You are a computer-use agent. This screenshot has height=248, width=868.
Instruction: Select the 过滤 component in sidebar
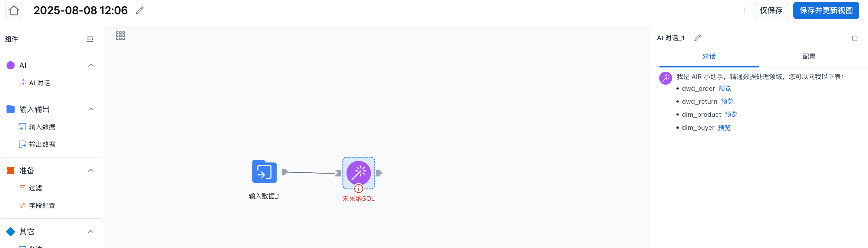pyautogui.click(x=35, y=188)
